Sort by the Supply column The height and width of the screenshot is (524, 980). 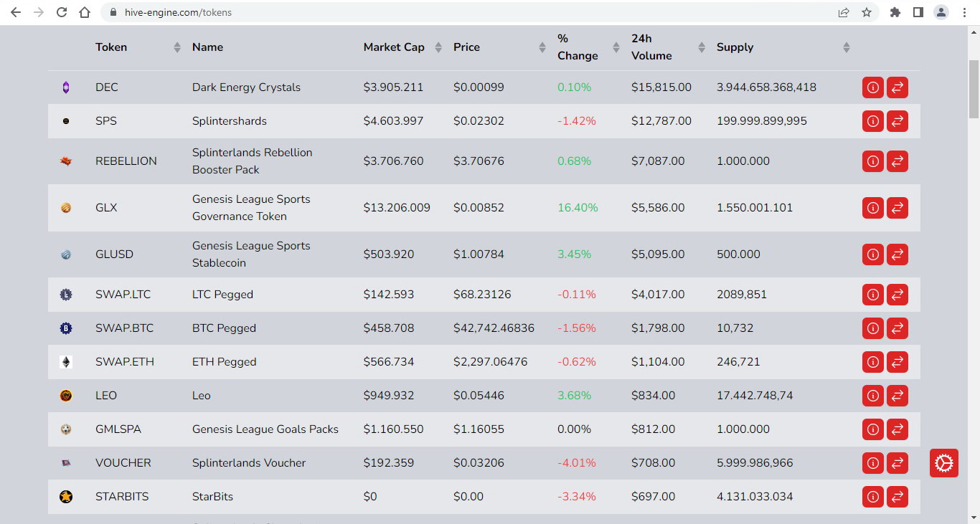pos(847,47)
